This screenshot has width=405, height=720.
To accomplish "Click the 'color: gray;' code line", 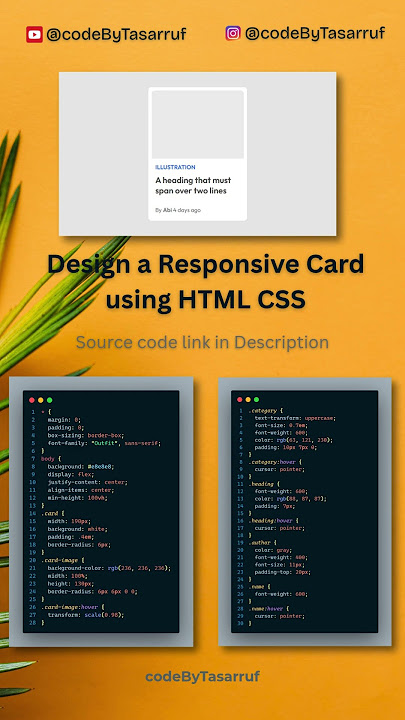I will (x=273, y=550).
